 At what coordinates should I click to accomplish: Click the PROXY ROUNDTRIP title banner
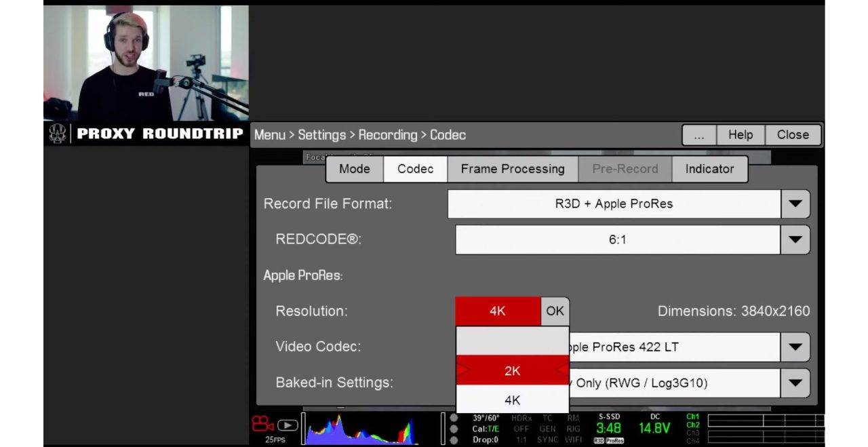tap(159, 134)
